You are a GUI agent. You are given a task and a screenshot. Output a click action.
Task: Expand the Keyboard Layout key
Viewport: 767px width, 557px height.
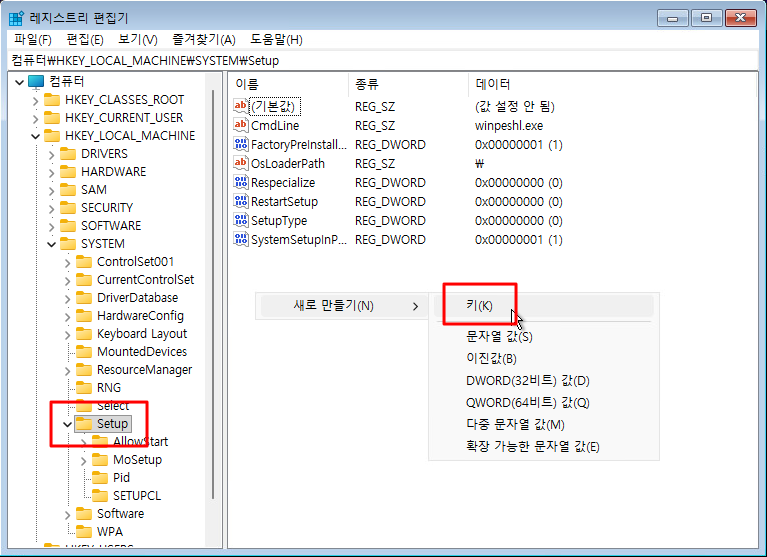pos(68,335)
